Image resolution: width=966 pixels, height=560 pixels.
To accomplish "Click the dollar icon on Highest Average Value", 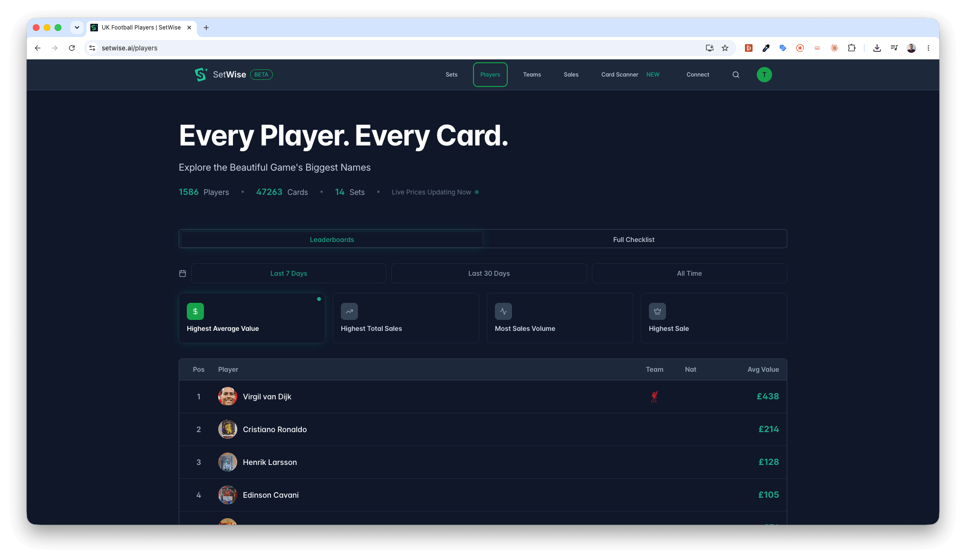I will click(195, 311).
